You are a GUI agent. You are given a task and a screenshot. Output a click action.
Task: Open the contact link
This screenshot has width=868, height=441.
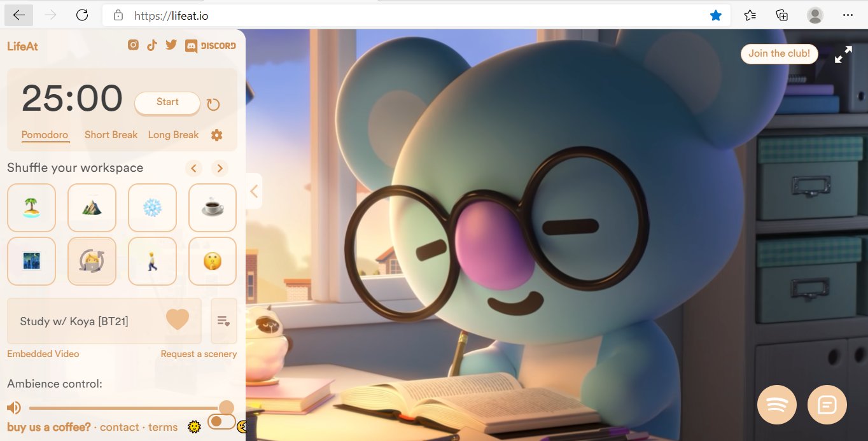tap(120, 427)
